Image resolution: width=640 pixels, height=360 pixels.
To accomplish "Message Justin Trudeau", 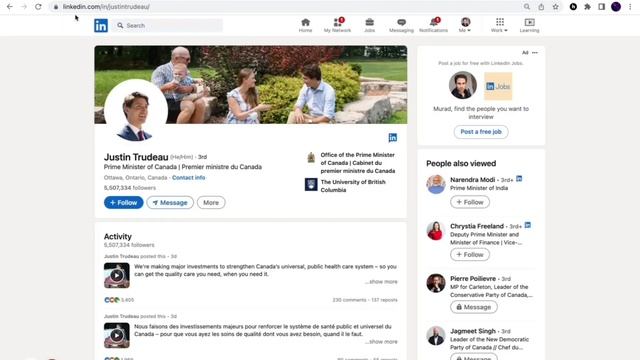I will tap(170, 202).
